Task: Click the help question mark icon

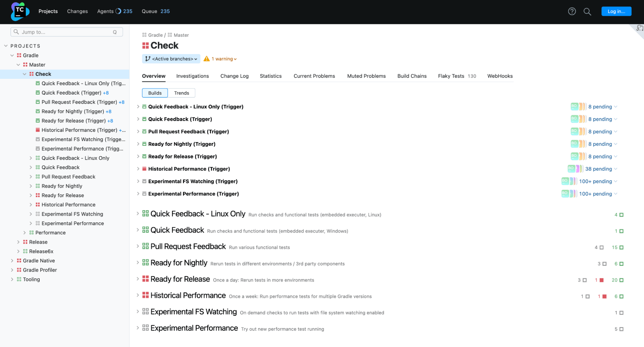Action: click(x=572, y=11)
